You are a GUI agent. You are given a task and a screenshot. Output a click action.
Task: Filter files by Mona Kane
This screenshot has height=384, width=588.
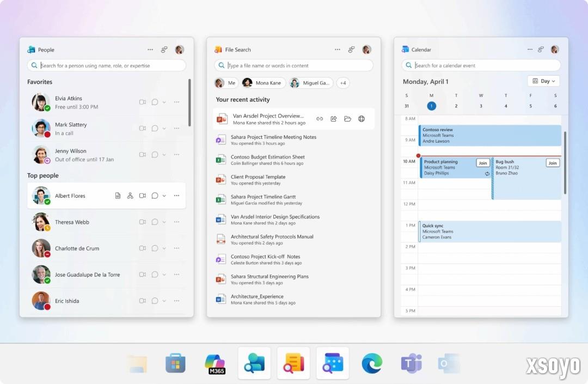tap(264, 83)
